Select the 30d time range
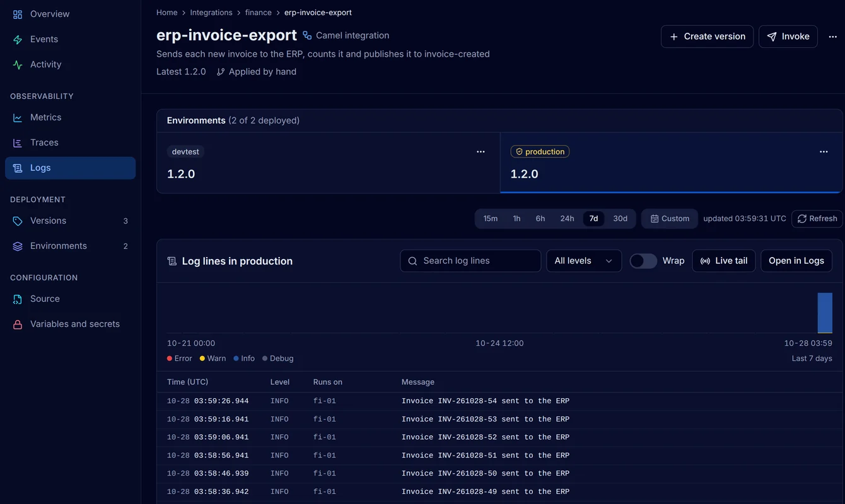The width and height of the screenshot is (845, 504). [621, 219]
